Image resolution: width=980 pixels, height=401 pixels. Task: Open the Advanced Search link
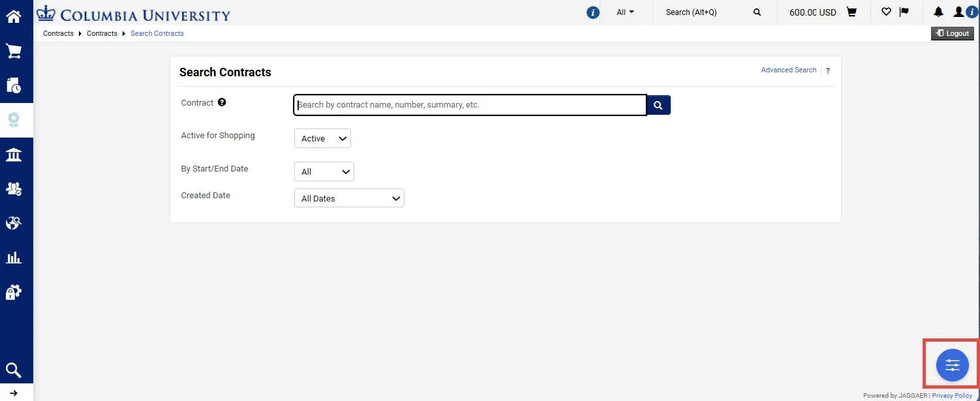(788, 70)
